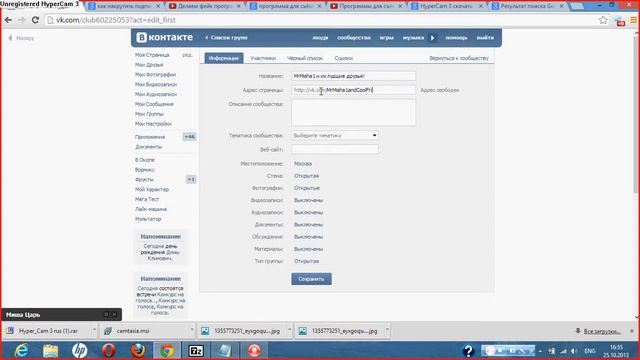Close the downloads bar with the X

point(631,331)
